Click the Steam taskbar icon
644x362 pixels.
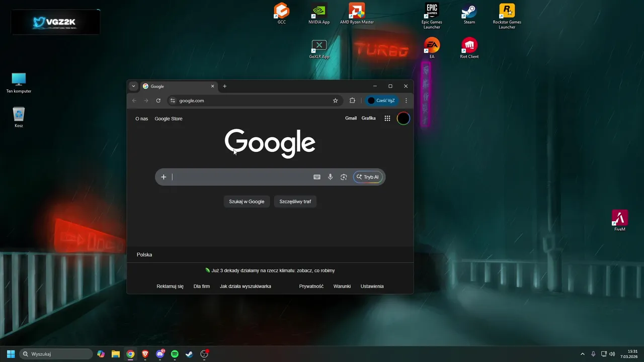click(x=189, y=354)
